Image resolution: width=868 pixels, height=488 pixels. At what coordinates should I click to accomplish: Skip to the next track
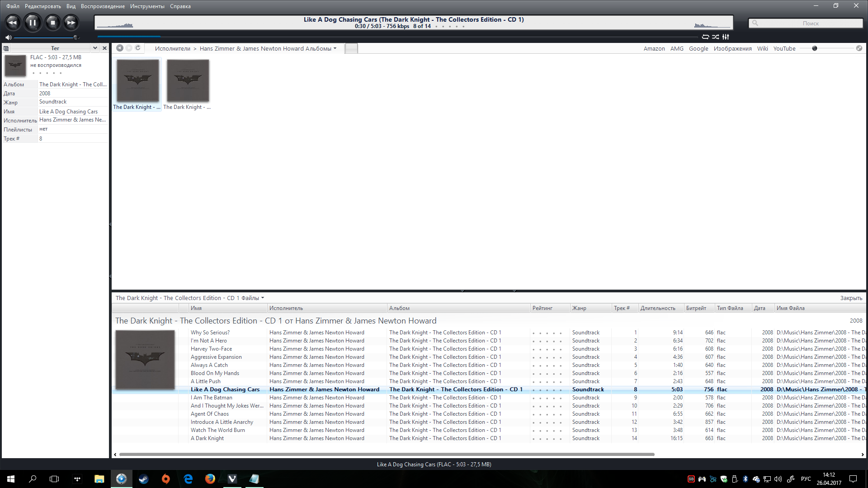(71, 22)
